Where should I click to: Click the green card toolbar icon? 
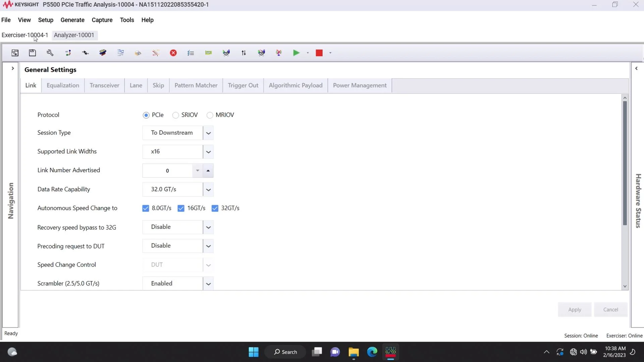[x=208, y=53]
